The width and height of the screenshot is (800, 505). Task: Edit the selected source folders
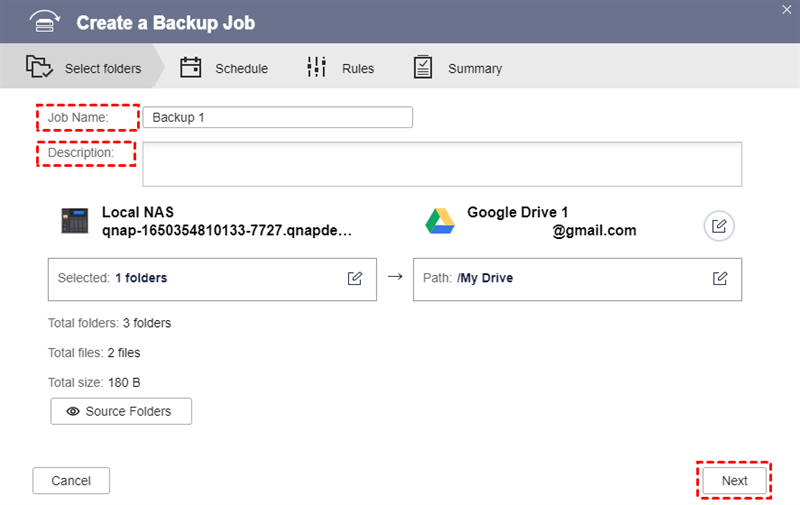355,278
